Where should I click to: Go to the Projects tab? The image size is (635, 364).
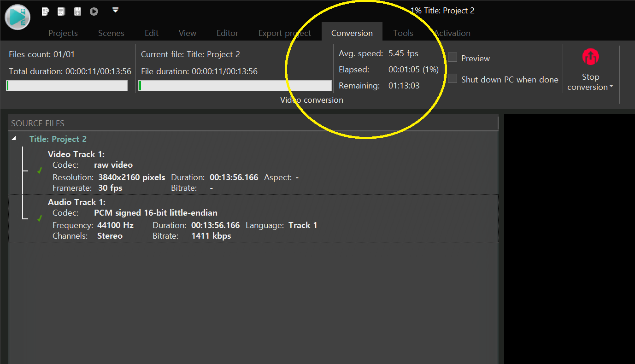click(x=63, y=33)
